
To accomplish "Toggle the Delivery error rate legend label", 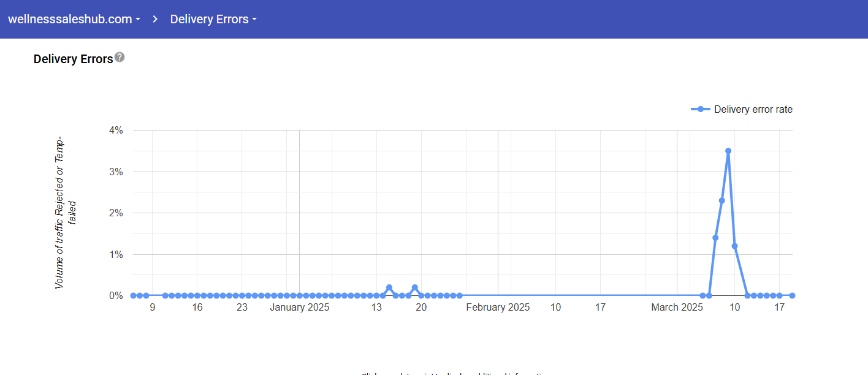I will click(753, 110).
